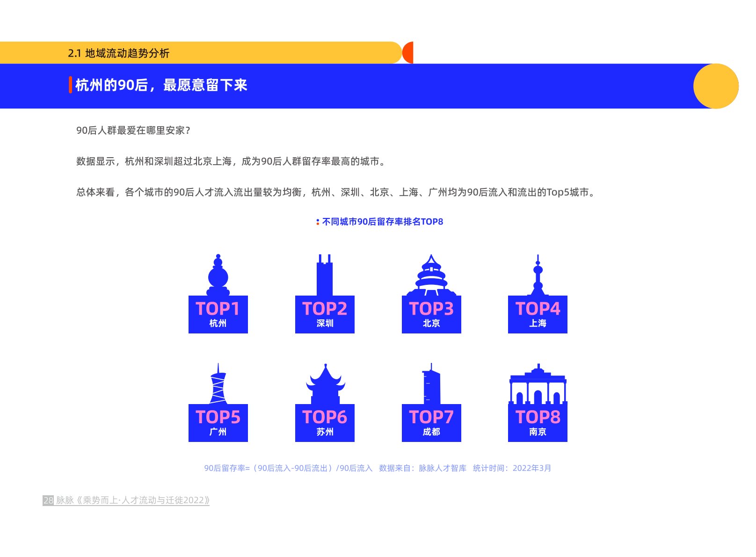Click the page number 28
The width and height of the screenshot is (756, 557).
[48, 500]
